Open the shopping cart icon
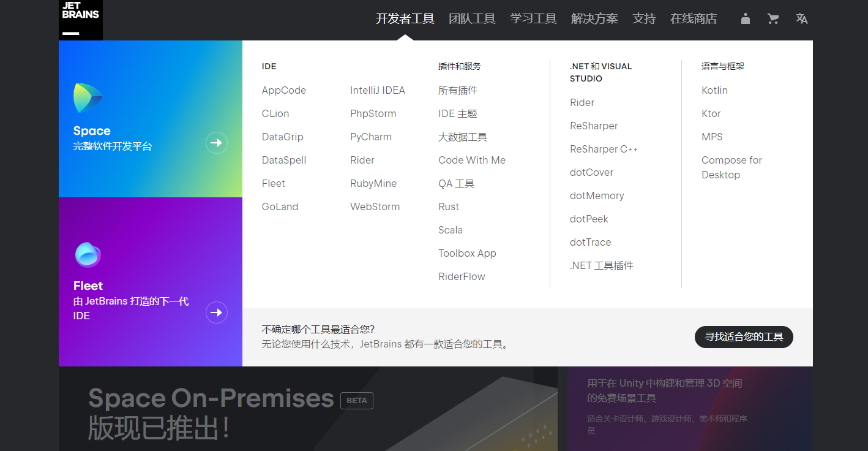The image size is (868, 451). pos(773,18)
